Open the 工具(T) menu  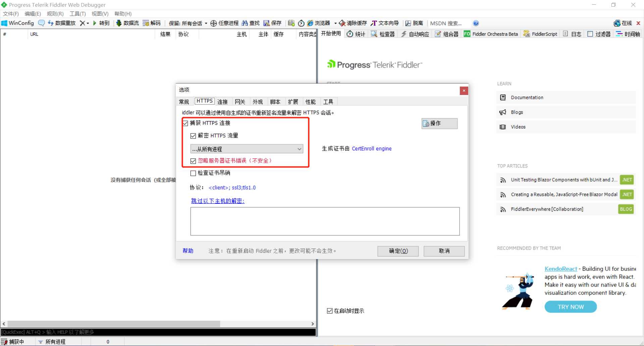coord(77,14)
